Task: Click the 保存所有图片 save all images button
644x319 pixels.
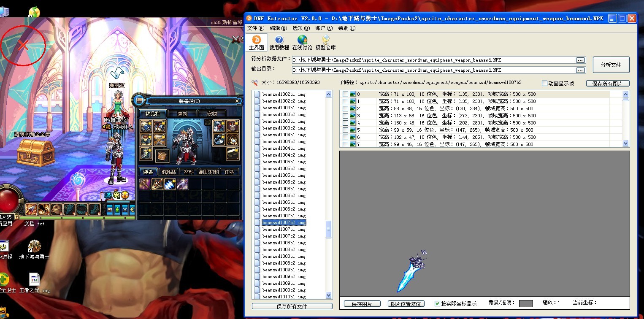Action: (x=608, y=84)
